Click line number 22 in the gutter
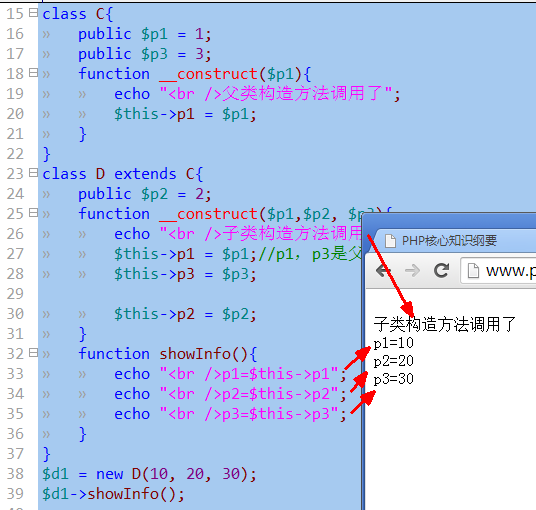 [x=15, y=154]
